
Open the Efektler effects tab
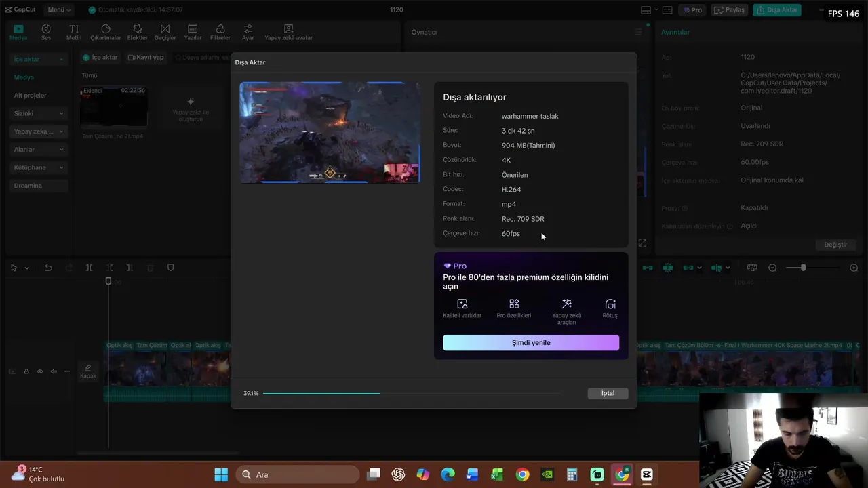[x=138, y=32]
